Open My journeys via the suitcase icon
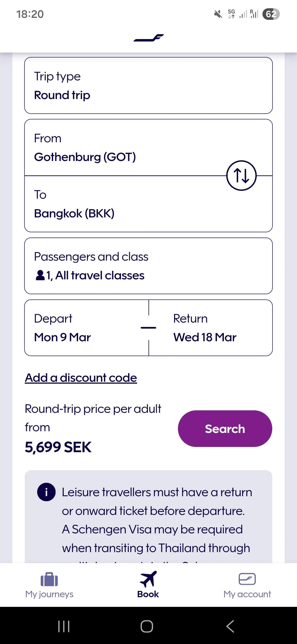Viewport: 297px width, 644px height. tap(49, 579)
